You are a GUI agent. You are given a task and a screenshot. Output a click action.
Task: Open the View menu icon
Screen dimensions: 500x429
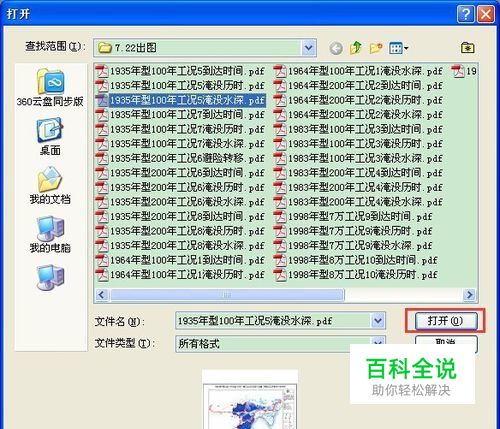[x=398, y=48]
